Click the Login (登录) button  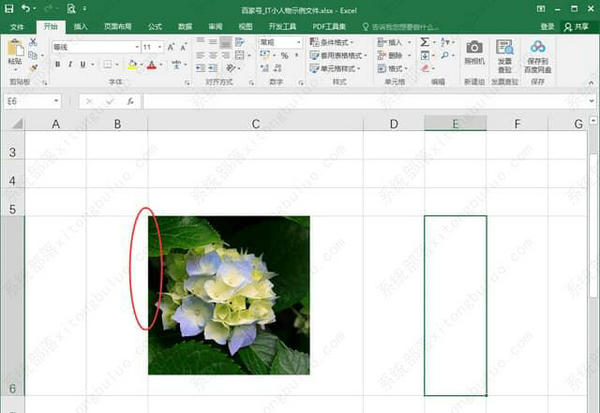547,27
